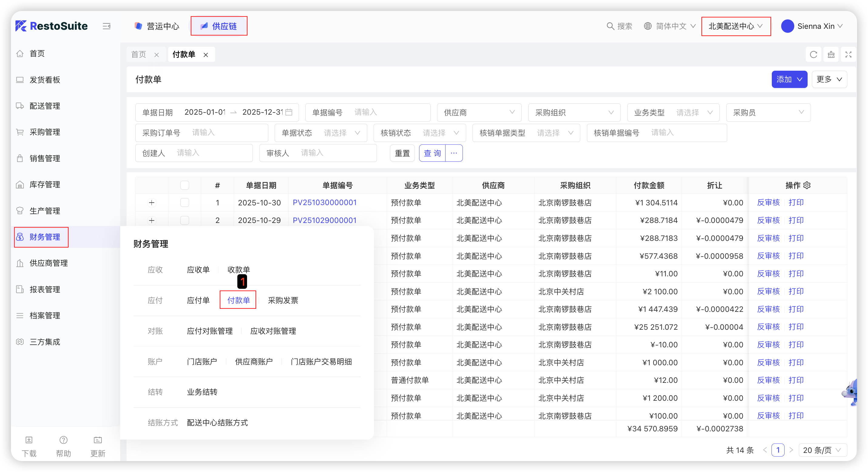868x472 pixels.
Task: Open document link PV251030000001
Action: [324, 202]
